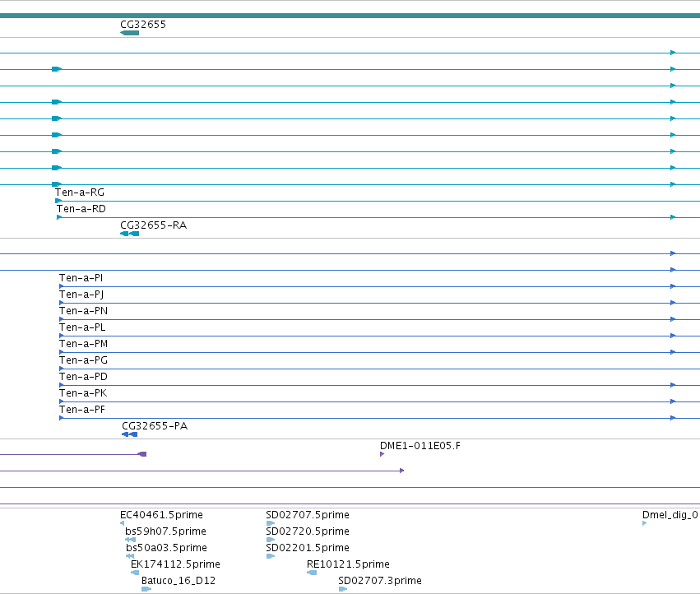
Task: Click the start arrow of Ten-a-PF protein
Action: tap(61, 419)
